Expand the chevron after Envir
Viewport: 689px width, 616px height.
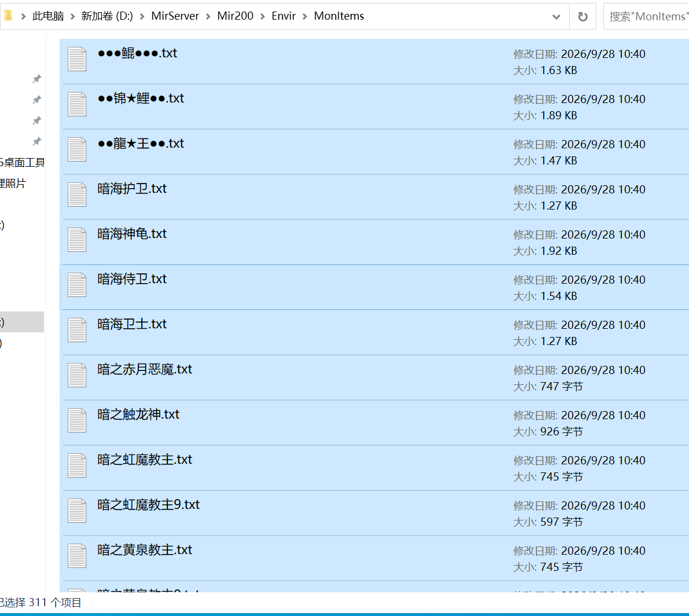[305, 17]
